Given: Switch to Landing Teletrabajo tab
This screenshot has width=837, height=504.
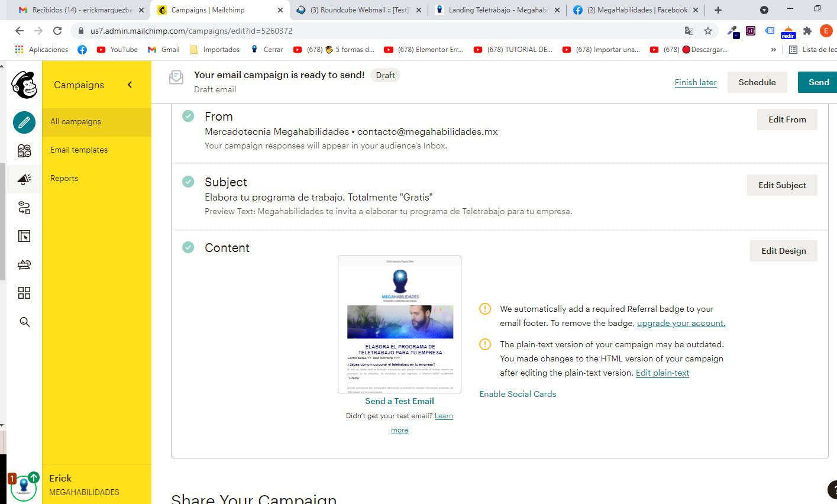Looking at the screenshot, I should pos(498,10).
